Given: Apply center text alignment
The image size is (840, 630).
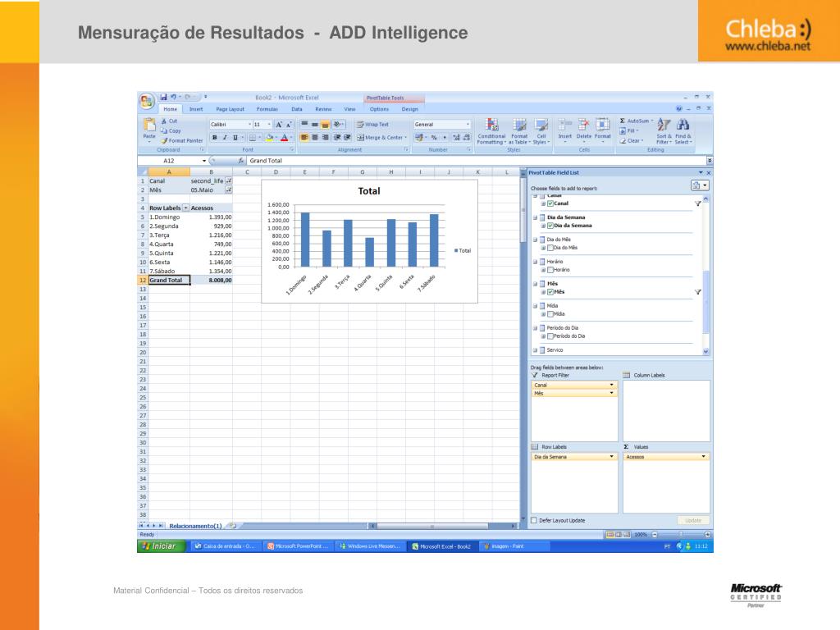Looking at the screenshot, I should [314, 138].
